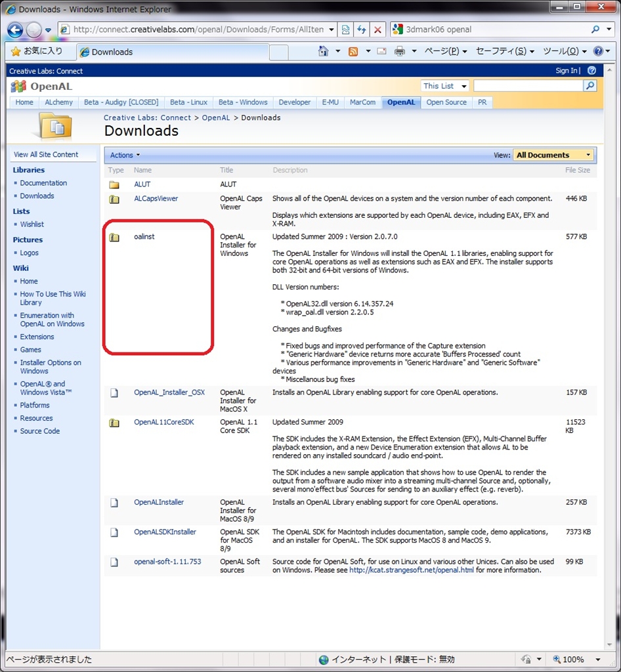This screenshot has height=672, width=621.
Task: Click the Home page icon in toolbar
Action: pyautogui.click(x=323, y=51)
